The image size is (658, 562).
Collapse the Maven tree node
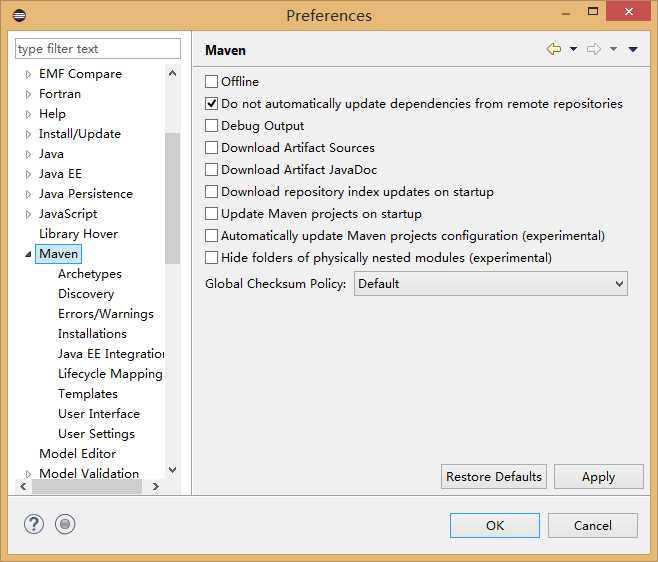click(x=28, y=254)
